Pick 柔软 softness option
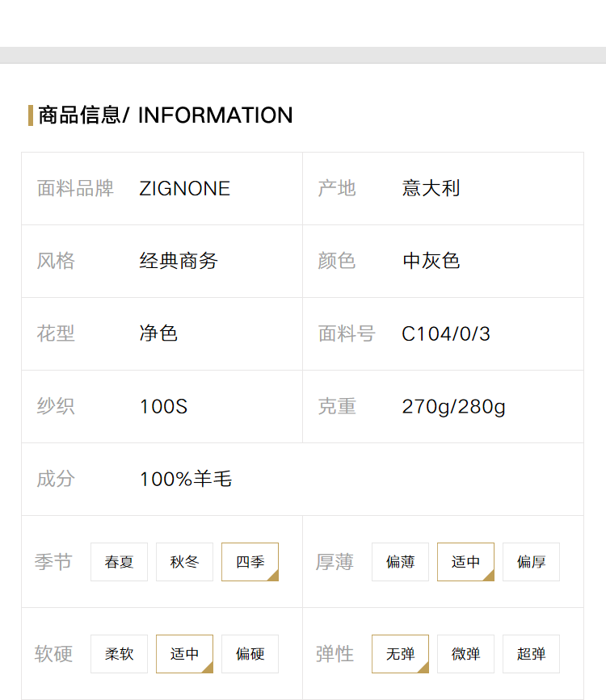This screenshot has width=606, height=700. tap(119, 653)
